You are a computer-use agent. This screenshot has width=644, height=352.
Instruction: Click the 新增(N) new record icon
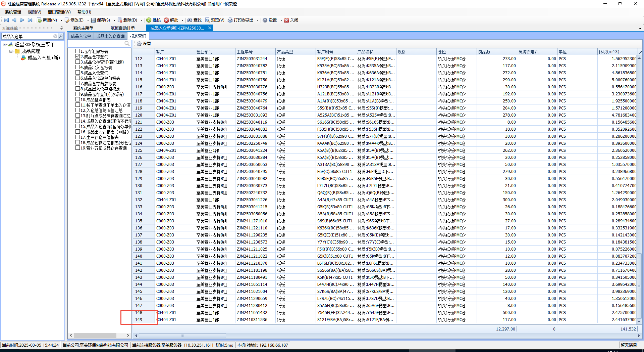[x=39, y=20]
